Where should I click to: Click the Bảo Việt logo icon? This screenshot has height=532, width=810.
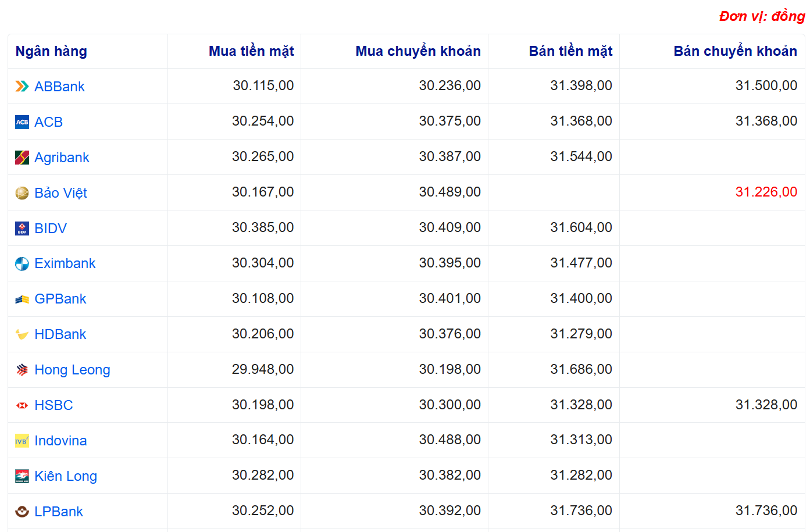[x=22, y=193]
